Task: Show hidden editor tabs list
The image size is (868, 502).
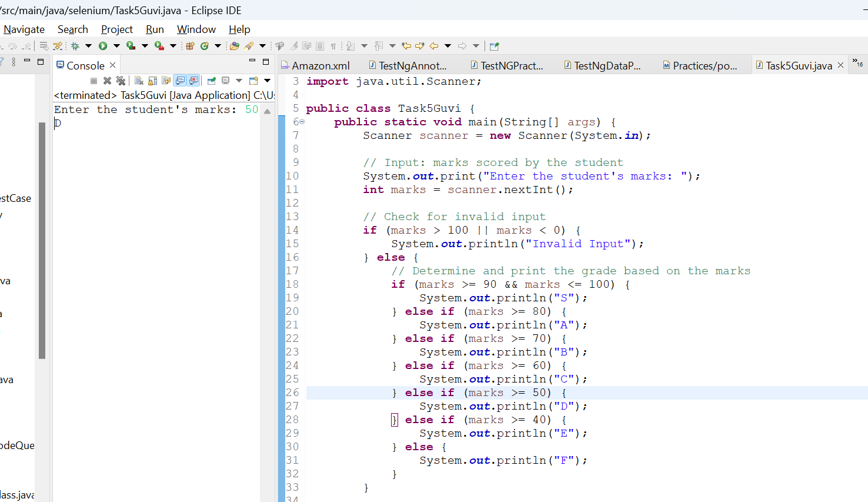Action: tap(858, 63)
